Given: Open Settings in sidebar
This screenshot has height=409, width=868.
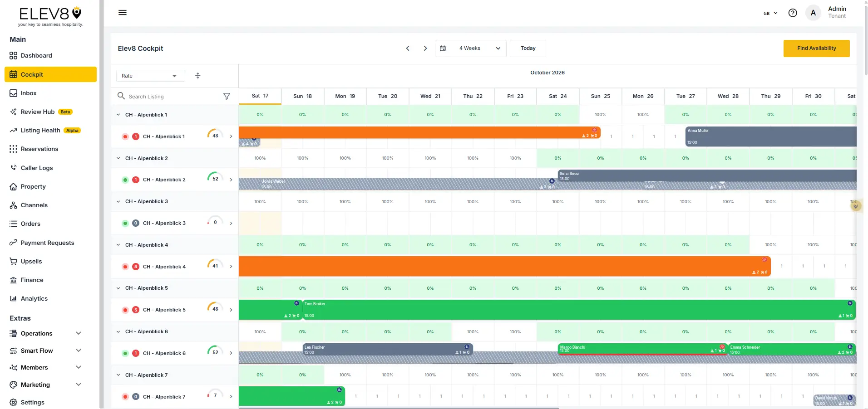Looking at the screenshot, I should (x=50, y=402).
